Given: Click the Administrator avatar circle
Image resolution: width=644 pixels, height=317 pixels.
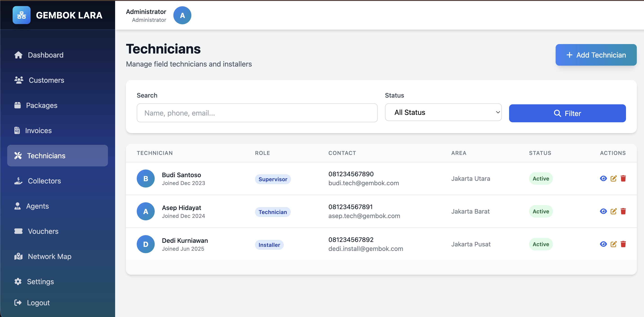Looking at the screenshot, I should coord(182,15).
